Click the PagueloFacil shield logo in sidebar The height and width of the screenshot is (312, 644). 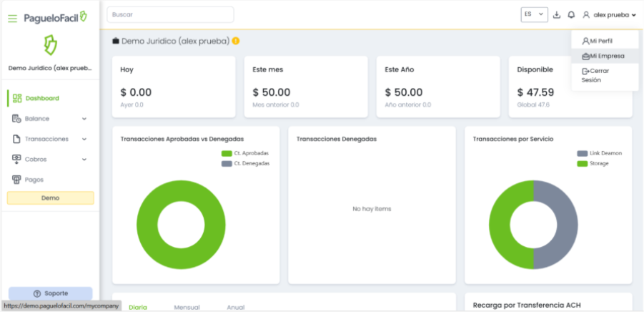pos(49,45)
